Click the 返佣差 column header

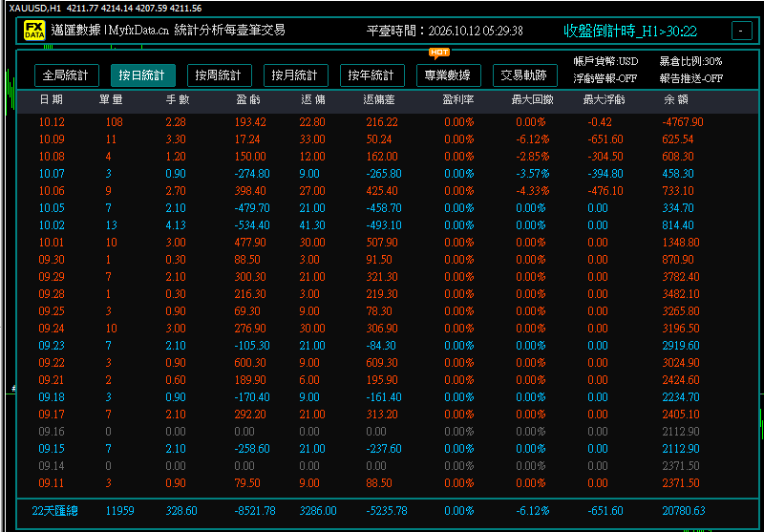379,100
